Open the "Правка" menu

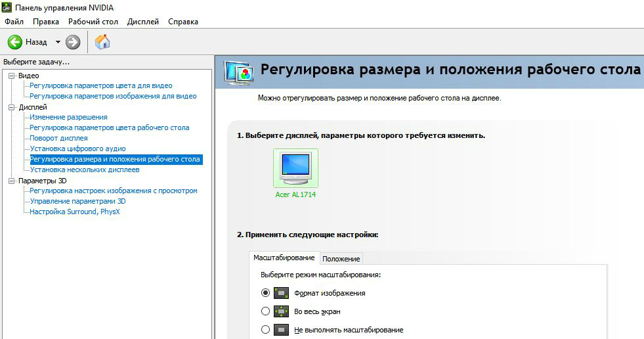[x=46, y=22]
